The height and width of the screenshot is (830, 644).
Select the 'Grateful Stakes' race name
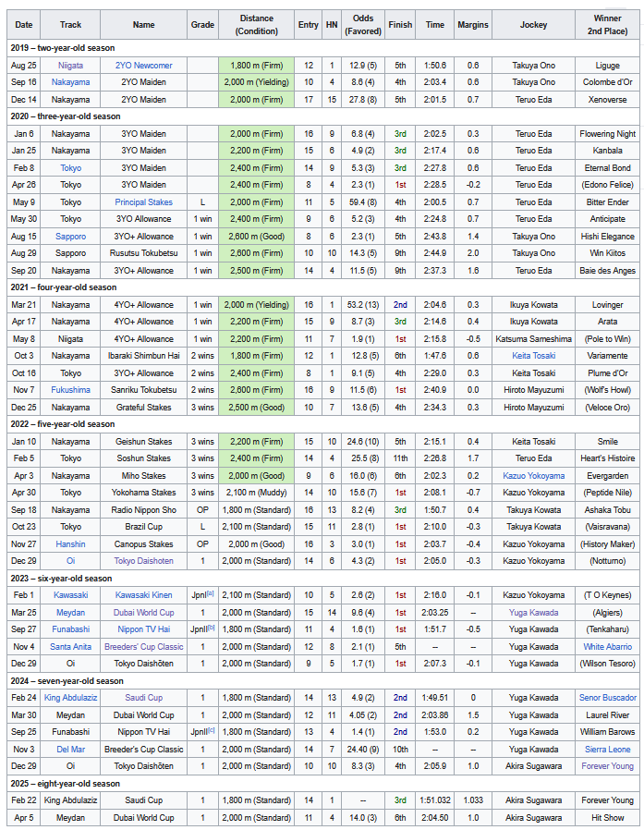[143, 408]
